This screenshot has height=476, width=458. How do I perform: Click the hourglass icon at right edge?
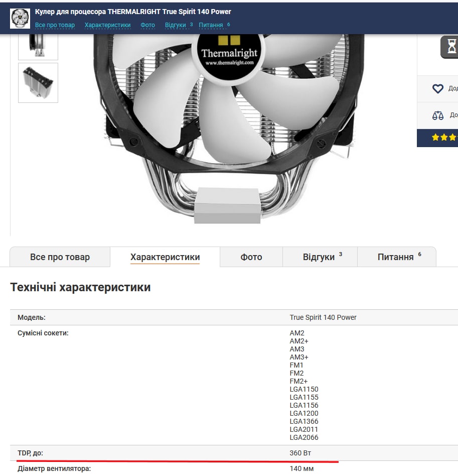(451, 47)
